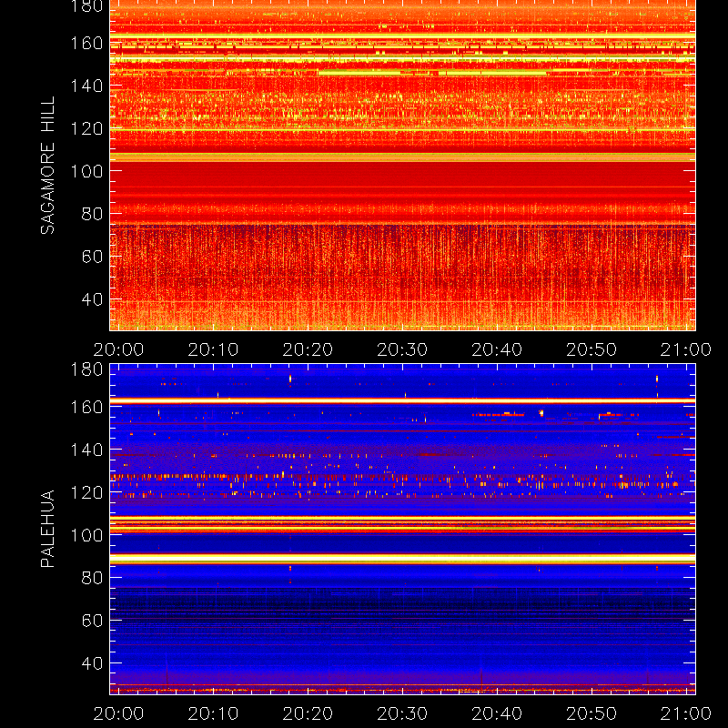The image size is (728, 728).
Task: Select the 40 tick label on Sagamore Hill plot
Action: 92,299
